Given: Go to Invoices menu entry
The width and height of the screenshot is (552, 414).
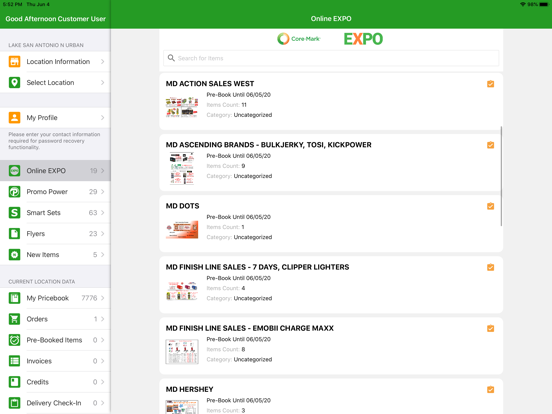Looking at the screenshot, I should (x=55, y=361).
